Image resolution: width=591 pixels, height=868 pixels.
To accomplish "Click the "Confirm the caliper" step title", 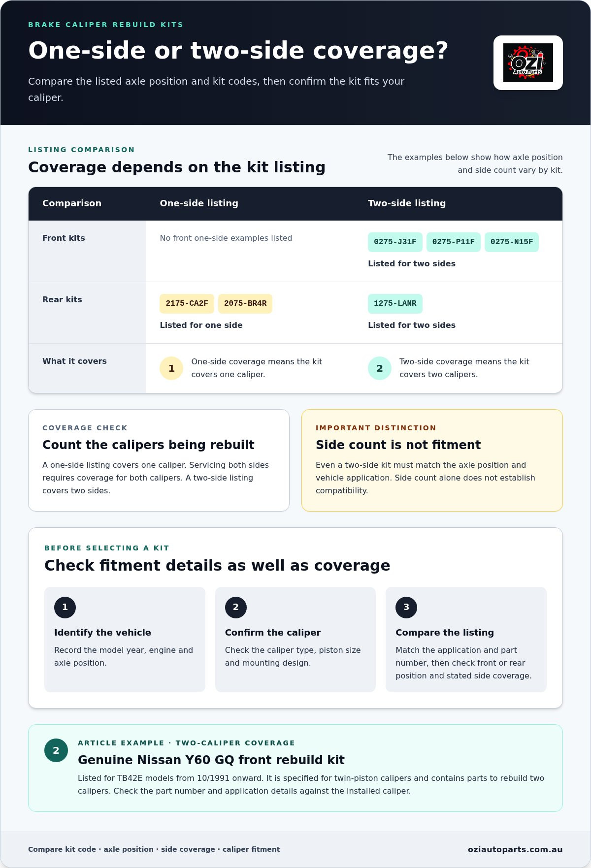I will tap(273, 633).
